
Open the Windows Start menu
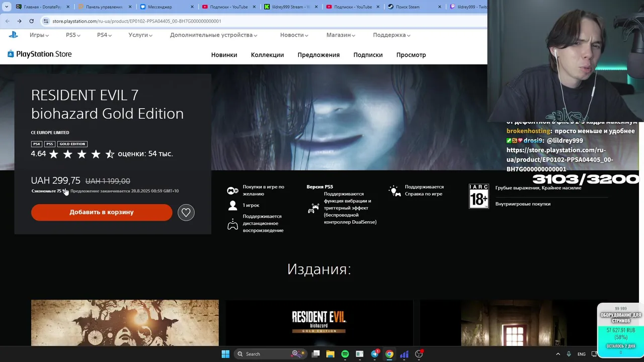pos(225,354)
